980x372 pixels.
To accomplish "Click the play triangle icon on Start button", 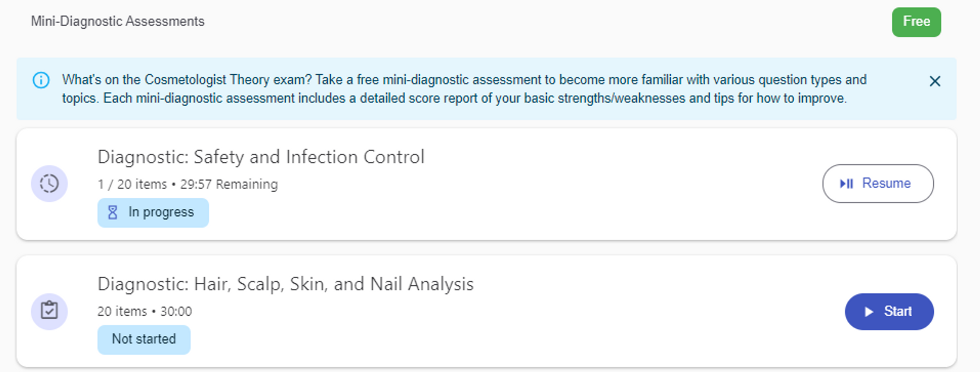I will pyautogui.click(x=869, y=312).
